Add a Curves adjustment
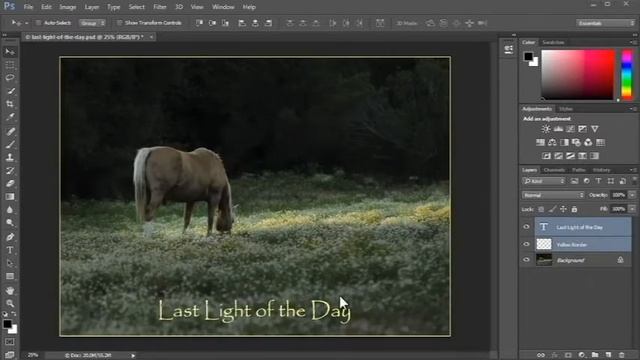The image size is (640, 360). tap(570, 129)
